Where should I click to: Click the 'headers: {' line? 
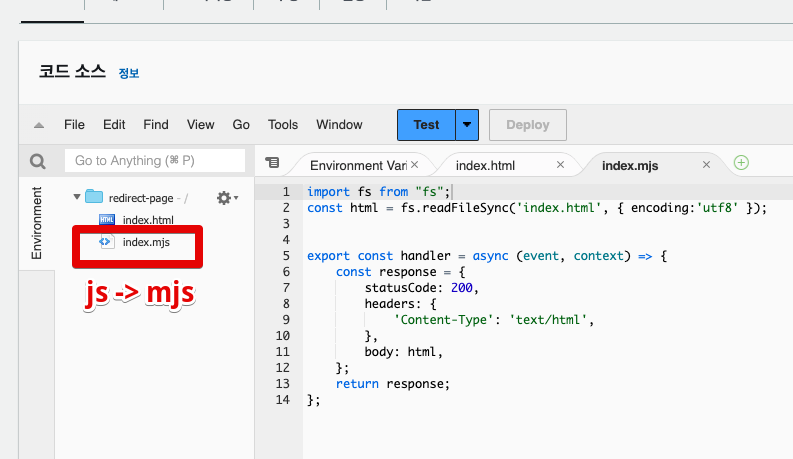coord(400,304)
